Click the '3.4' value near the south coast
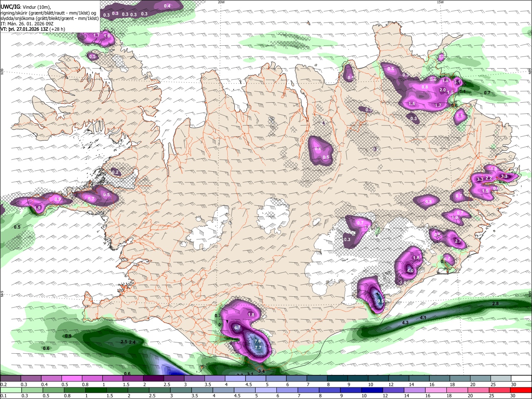Screen dimensions: 532x399 (261, 371)
